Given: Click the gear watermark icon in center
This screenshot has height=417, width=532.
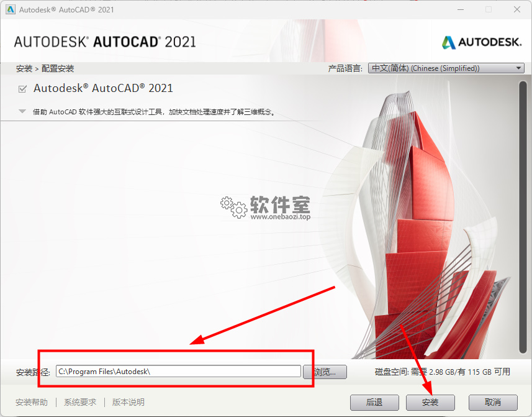Looking at the screenshot, I should point(233,207).
